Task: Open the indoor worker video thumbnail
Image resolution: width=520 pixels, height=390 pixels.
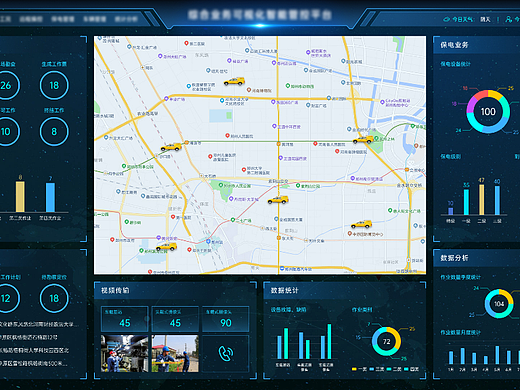Action: [x=125, y=354]
